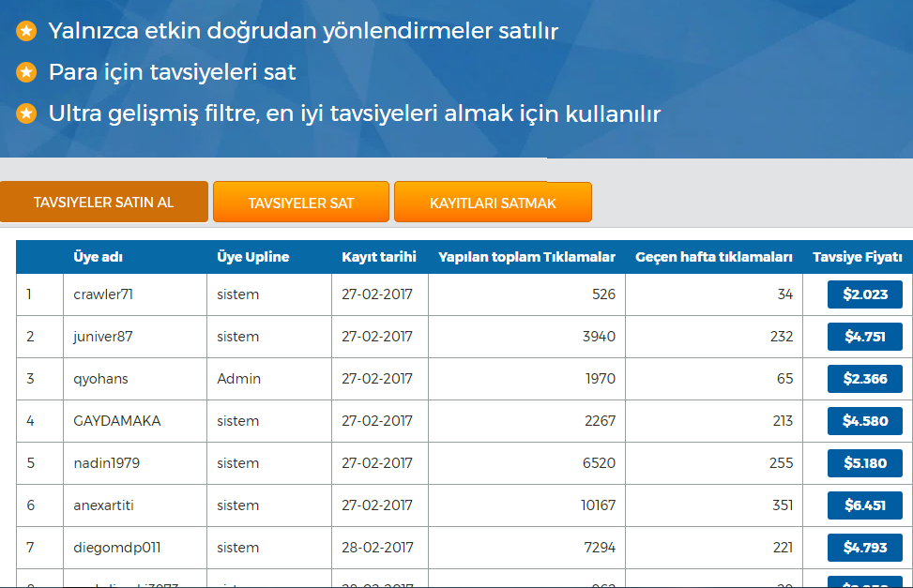Click the Ultra gelişmiş filtre text line

pos(355,113)
